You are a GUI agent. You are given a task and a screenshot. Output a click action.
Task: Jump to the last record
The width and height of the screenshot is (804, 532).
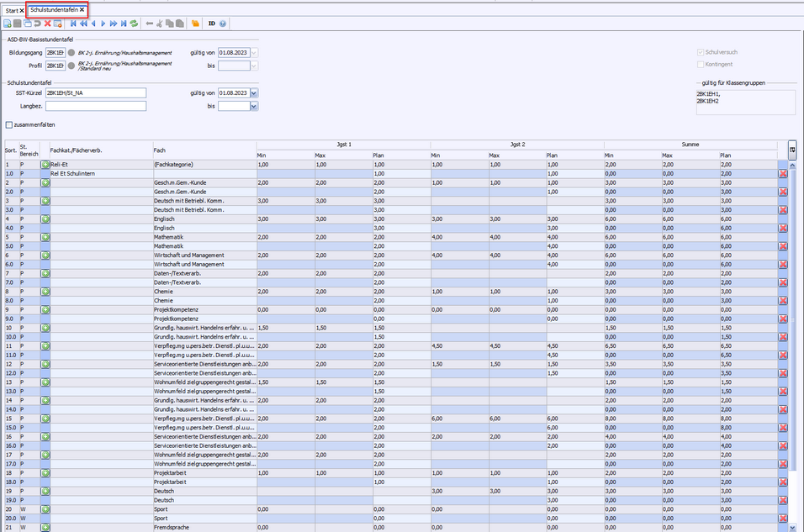(x=124, y=24)
